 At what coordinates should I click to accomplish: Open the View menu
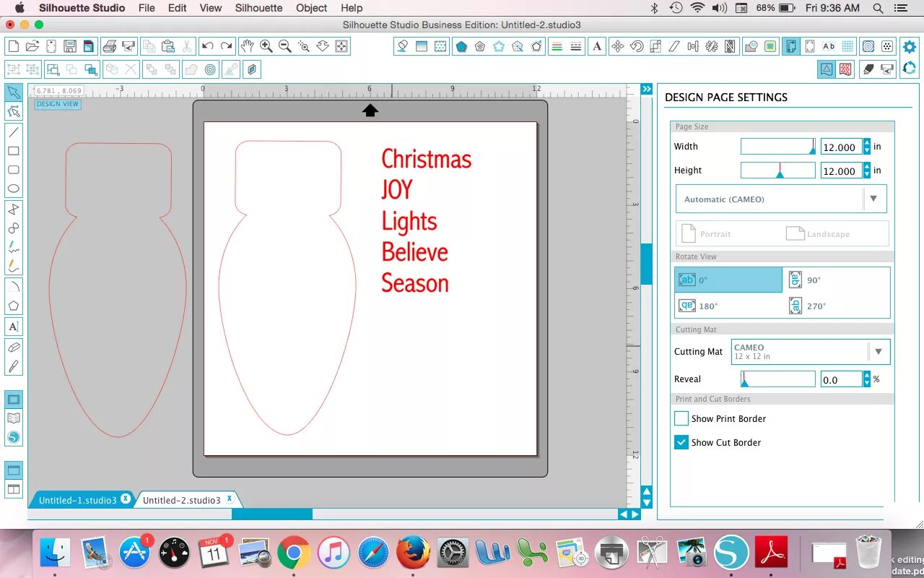pyautogui.click(x=211, y=8)
